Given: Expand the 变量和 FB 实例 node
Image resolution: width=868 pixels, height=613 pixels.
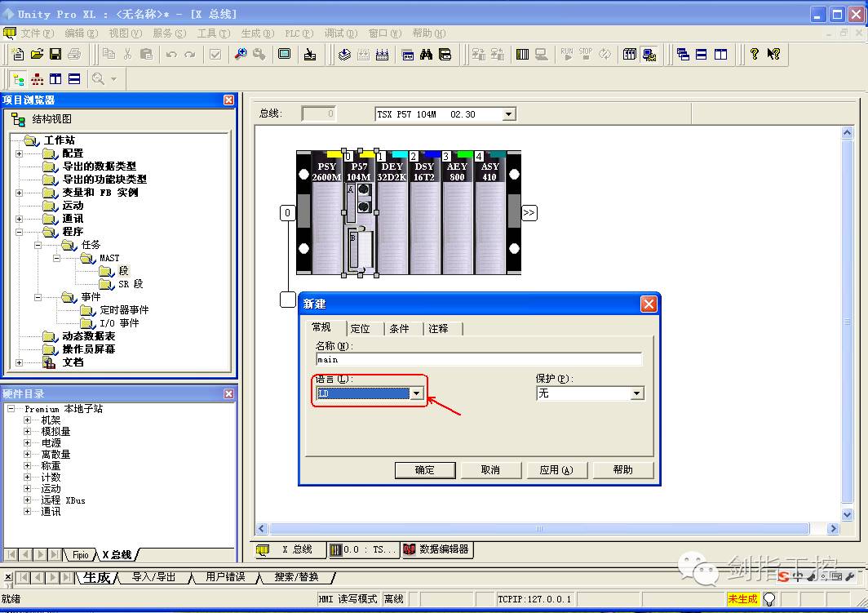Looking at the screenshot, I should point(20,193).
